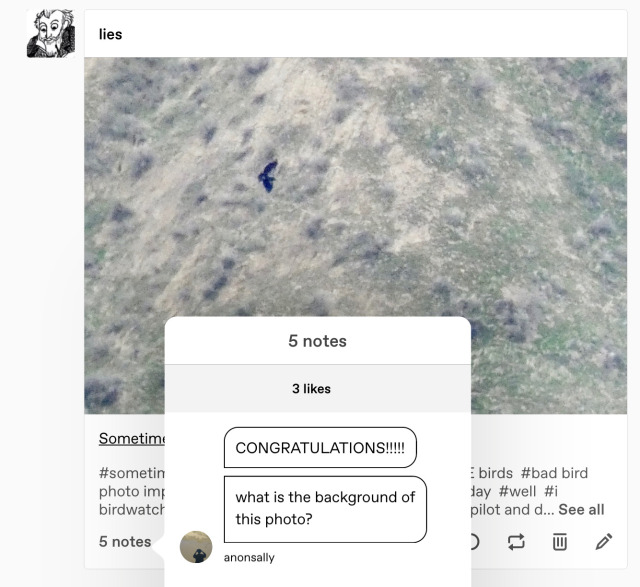Open blog avatar sketch portrait

[51, 33]
